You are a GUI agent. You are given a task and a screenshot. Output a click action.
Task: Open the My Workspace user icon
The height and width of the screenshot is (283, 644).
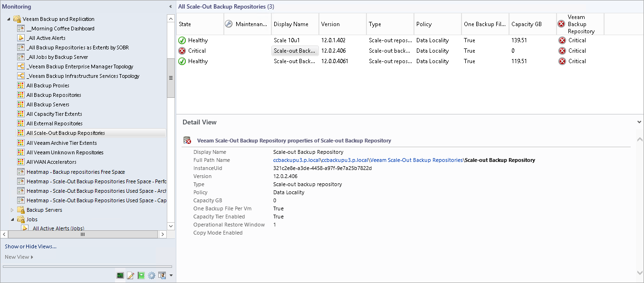click(162, 275)
